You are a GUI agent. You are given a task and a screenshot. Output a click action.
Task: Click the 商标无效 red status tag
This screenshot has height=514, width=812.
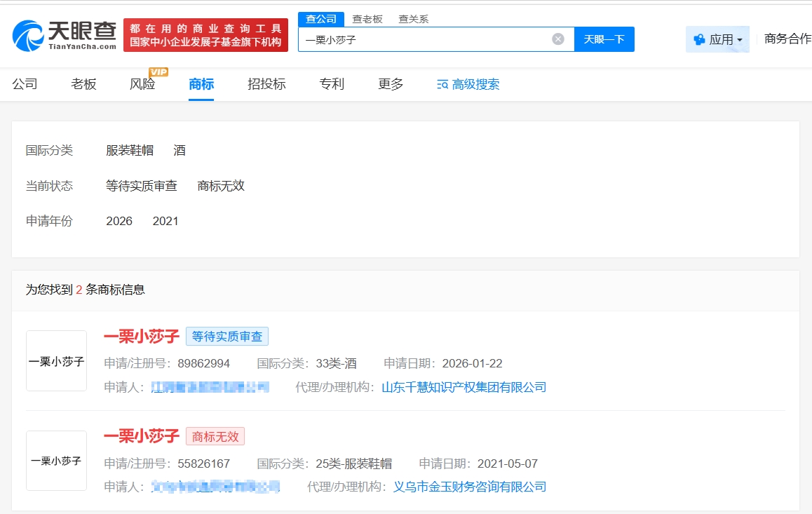215,436
